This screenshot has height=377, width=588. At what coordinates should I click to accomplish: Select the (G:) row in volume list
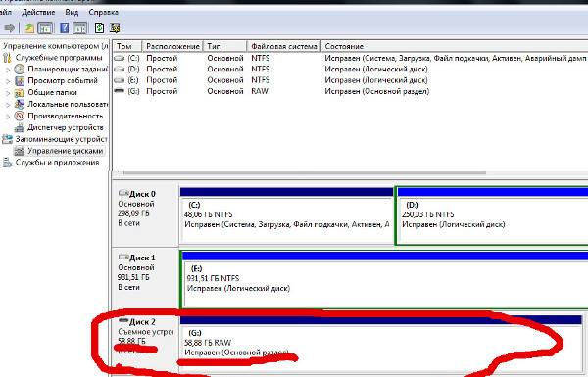(350, 91)
